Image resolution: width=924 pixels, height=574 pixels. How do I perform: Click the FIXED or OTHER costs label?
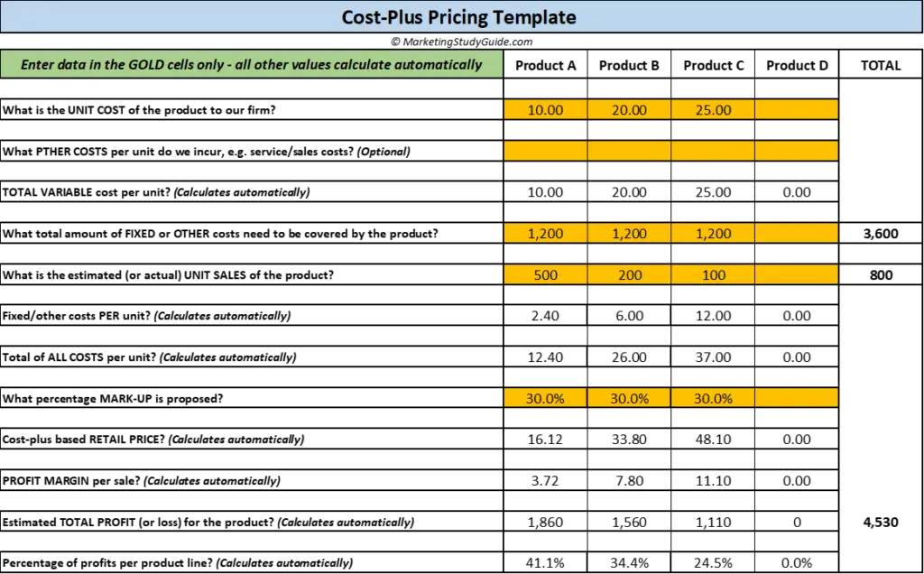pos(220,234)
